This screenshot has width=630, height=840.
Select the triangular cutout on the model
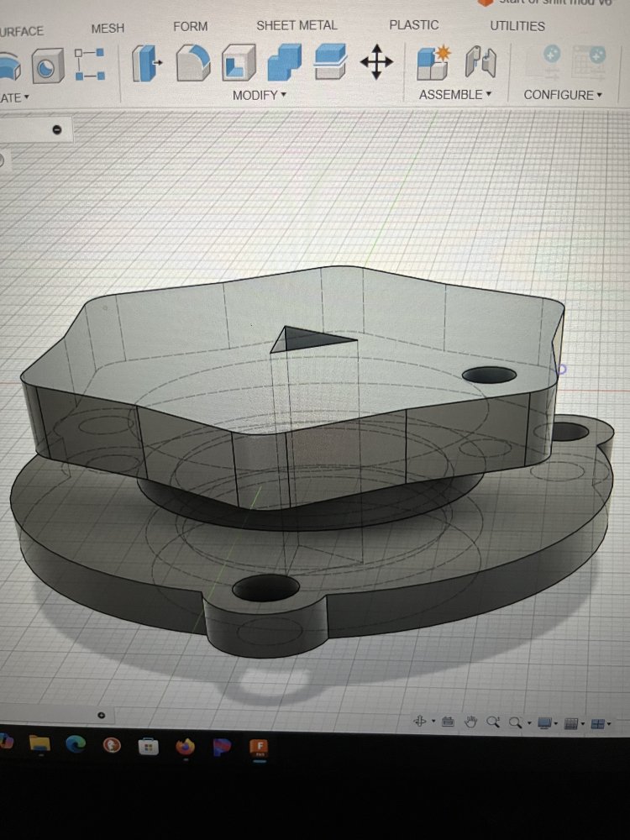pos(311,339)
